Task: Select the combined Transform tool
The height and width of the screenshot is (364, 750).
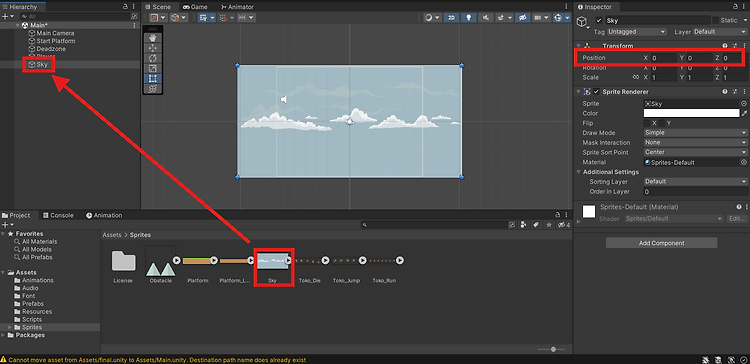Action: pos(153,88)
